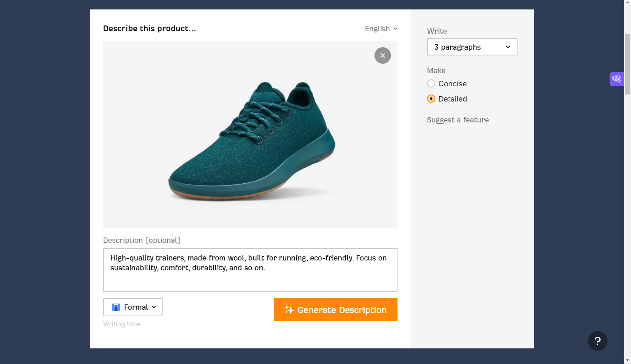Remove the uploaded sneaker image
The image size is (631, 364).
382,55
